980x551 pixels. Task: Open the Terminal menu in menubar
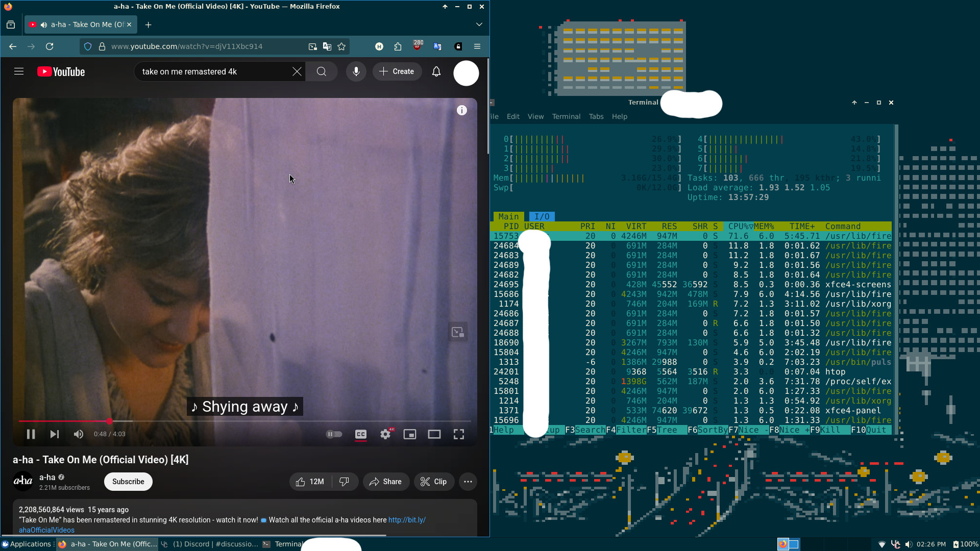click(566, 116)
